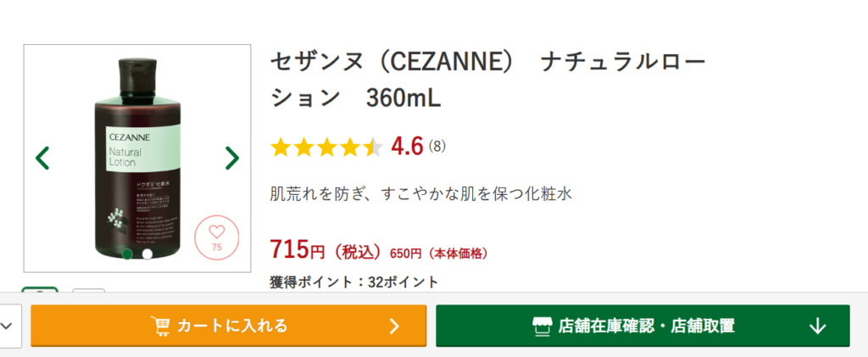Image resolution: width=868 pixels, height=357 pixels.
Task: Click the product title セザンヌ ナチュラルローション 360mL
Action: tap(487, 80)
